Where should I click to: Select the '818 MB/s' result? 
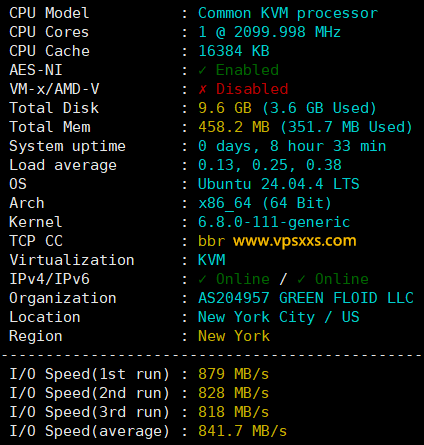coord(233,412)
